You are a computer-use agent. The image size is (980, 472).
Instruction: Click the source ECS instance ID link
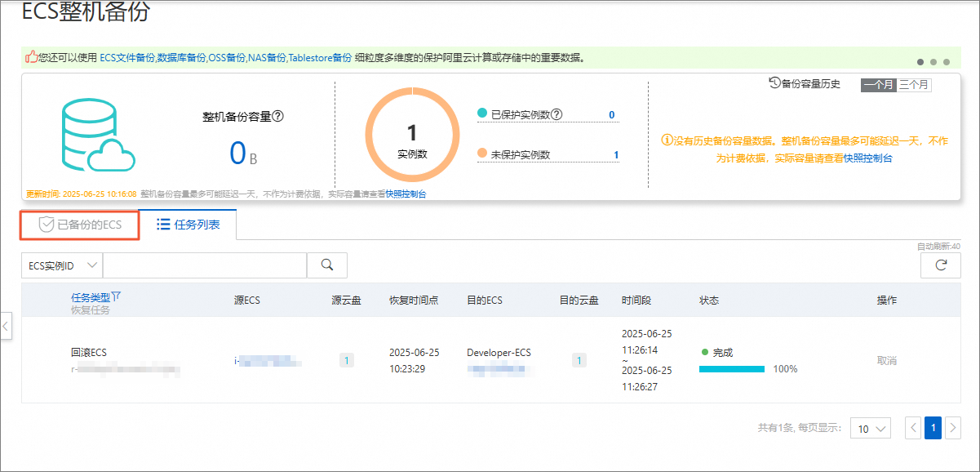tap(268, 360)
